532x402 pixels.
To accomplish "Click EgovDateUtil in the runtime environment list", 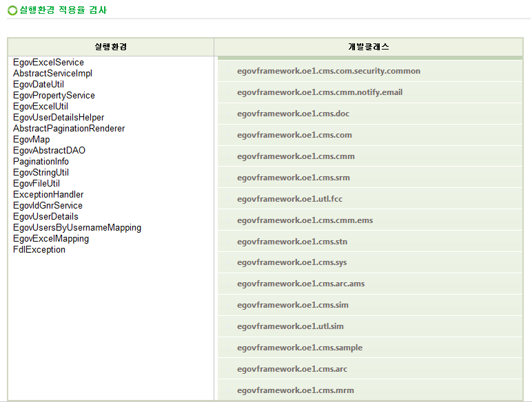I will [39, 85].
